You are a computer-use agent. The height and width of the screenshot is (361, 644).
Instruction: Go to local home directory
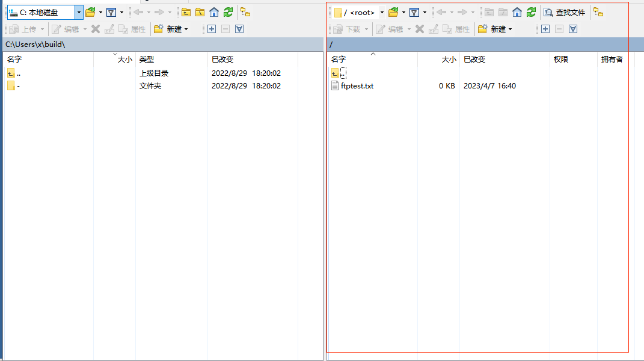214,12
